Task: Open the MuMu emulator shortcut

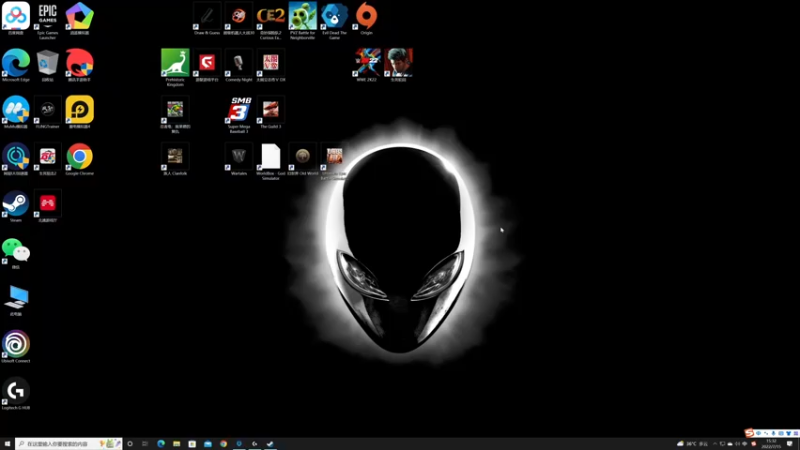Action: click(16, 112)
